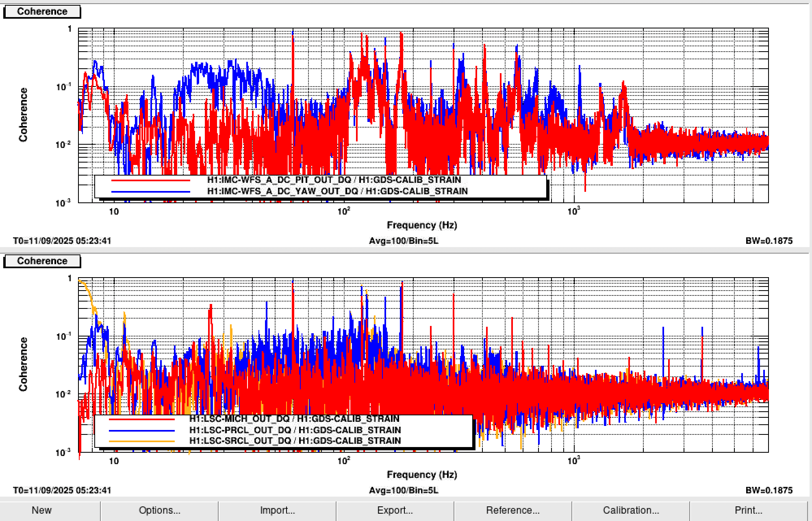The width and height of the screenshot is (812, 521).
Task: Click the New button
Action: pyautogui.click(x=41, y=510)
